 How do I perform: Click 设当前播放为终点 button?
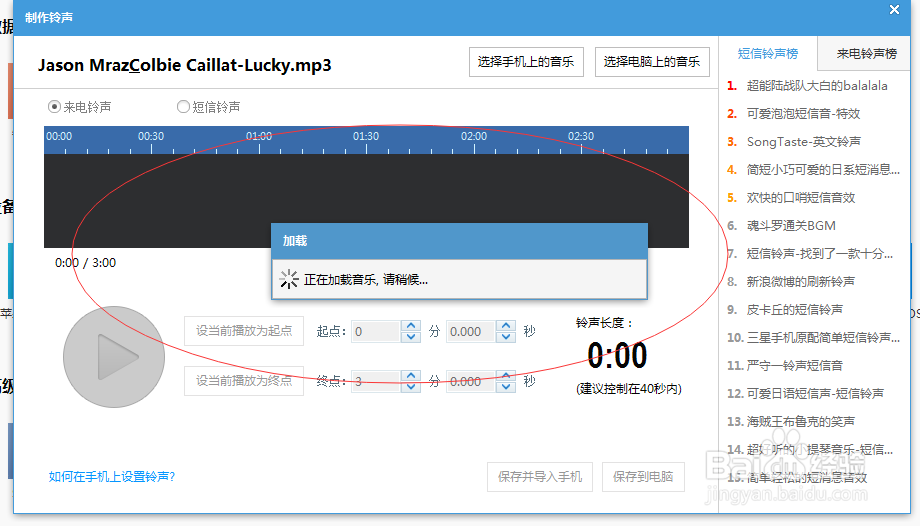point(244,381)
